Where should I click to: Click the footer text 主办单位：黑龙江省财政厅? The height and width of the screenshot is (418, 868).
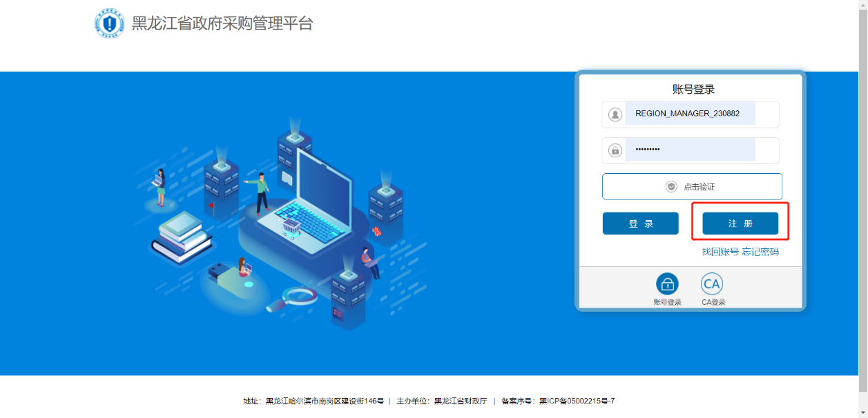click(x=442, y=401)
